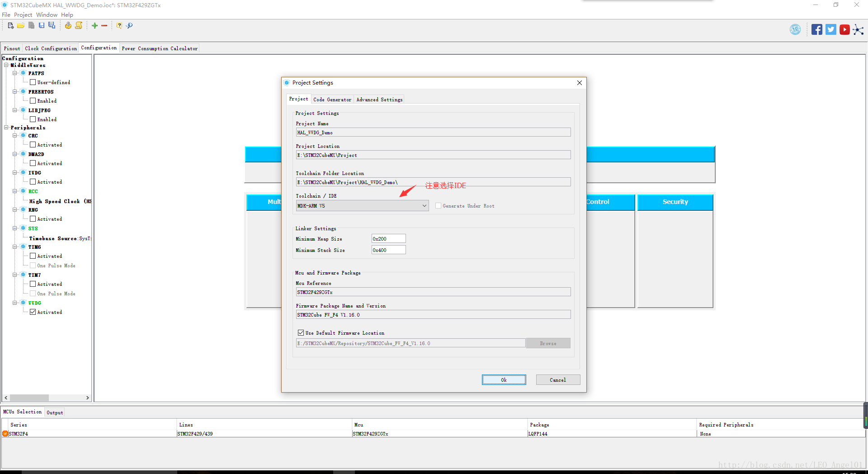Viewport: 868px width, 474px height.
Task: Collapse the CRC tree node
Action: (15, 135)
